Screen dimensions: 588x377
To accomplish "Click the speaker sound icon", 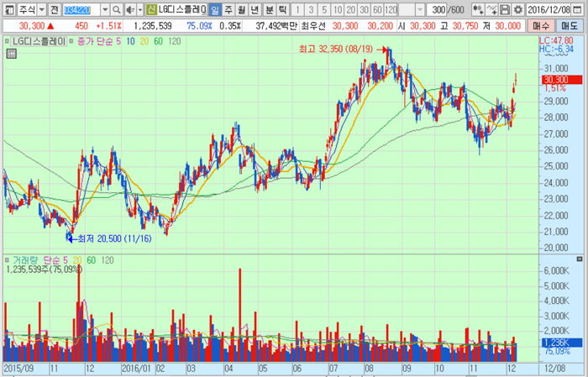I will 129,8.
